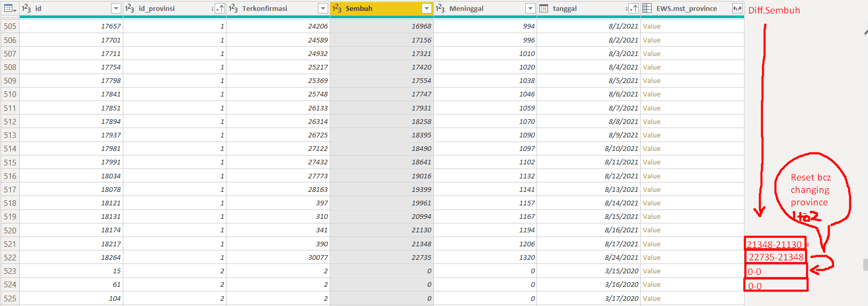The height and width of the screenshot is (306, 868).
Task: Change data type icon of Terkonfirmasi column
Action: [x=233, y=8]
